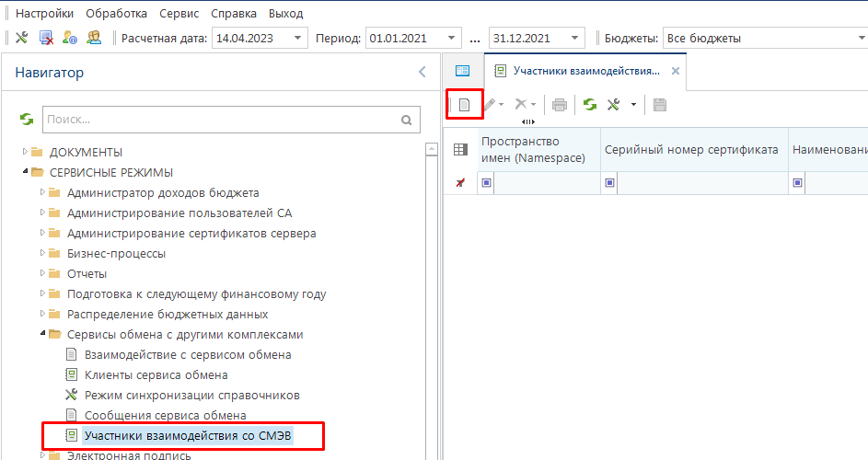Open the Бюджеты combo box
868x460 pixels.
tap(765, 39)
